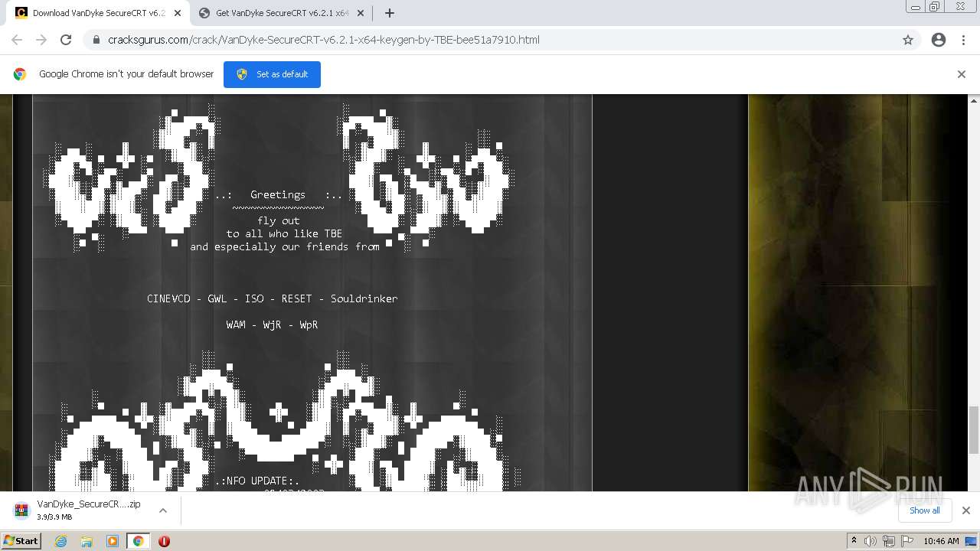Open the Chrome profile avatar menu

939,40
